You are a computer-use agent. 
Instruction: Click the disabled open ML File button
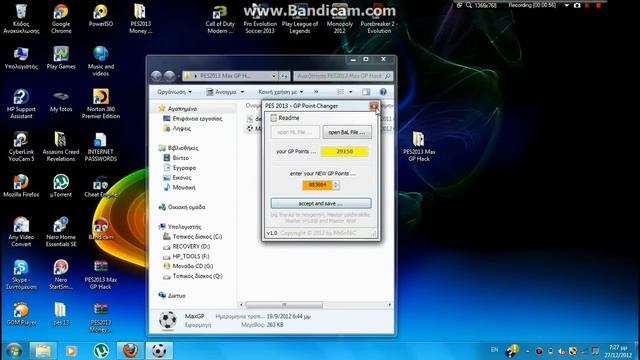tap(296, 132)
